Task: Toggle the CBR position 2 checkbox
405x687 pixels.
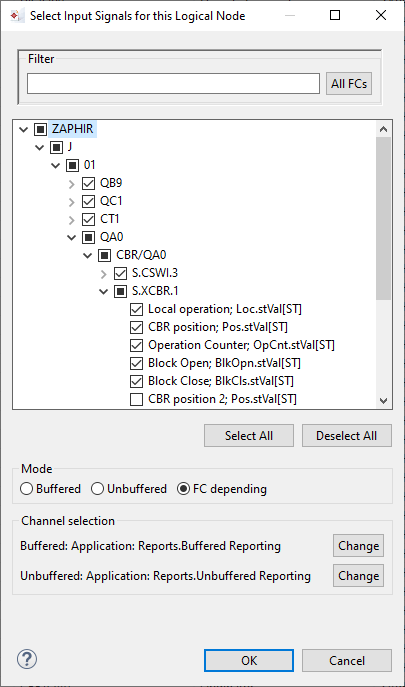Action: click(136, 400)
